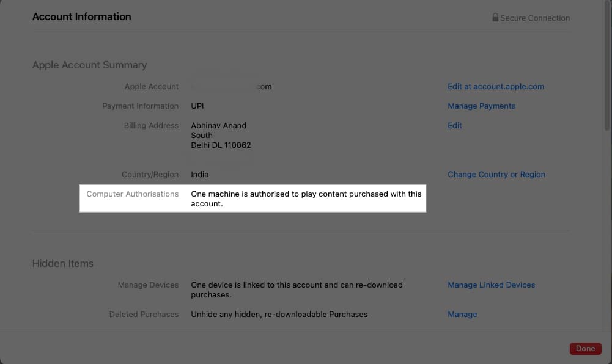
Task: Click the 'Abhinav Anand' billing name
Action: point(219,125)
